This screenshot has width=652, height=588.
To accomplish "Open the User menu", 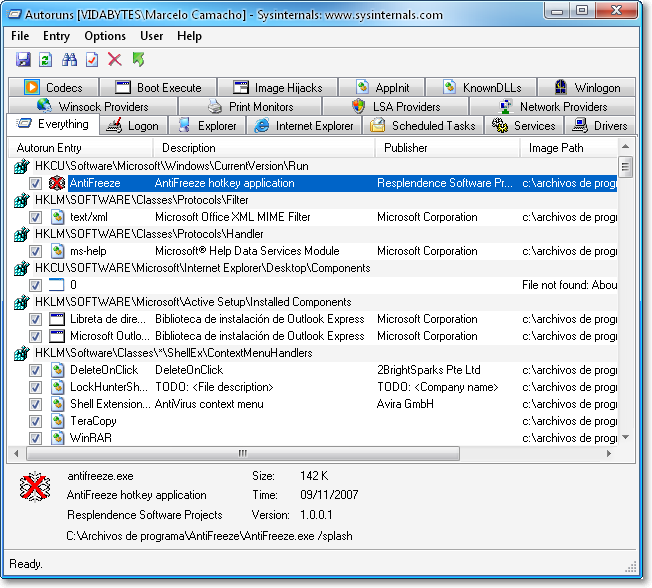I will pyautogui.click(x=151, y=36).
